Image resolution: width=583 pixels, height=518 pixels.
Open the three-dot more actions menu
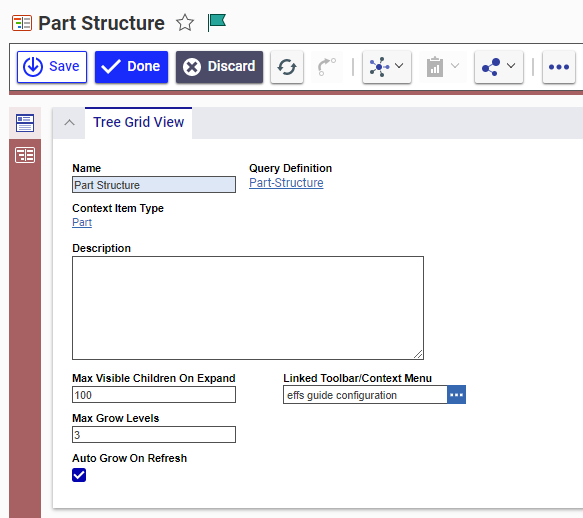(x=558, y=67)
